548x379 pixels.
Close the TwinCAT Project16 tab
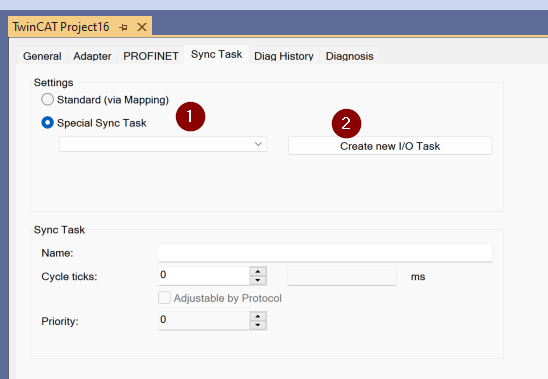(x=142, y=27)
